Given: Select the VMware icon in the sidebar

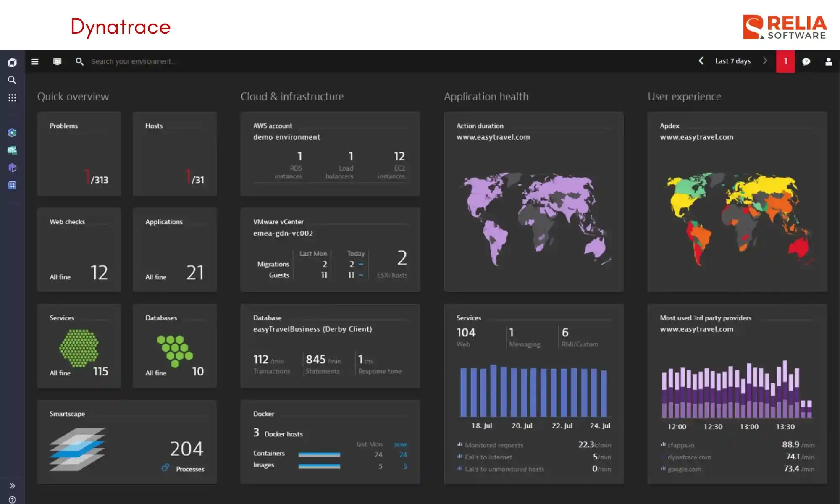Looking at the screenshot, I should (12, 150).
